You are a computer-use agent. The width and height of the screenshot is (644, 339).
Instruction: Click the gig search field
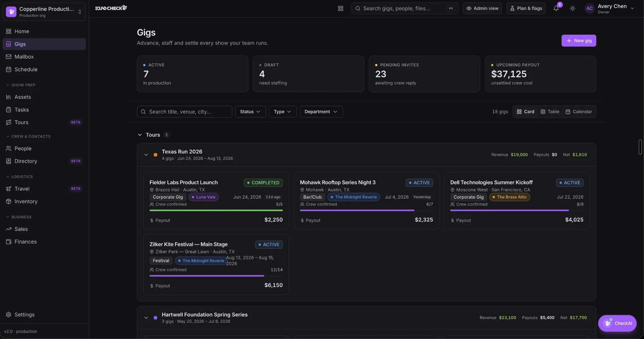[184, 112]
